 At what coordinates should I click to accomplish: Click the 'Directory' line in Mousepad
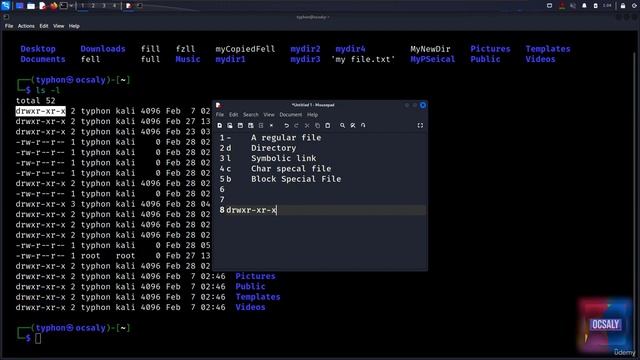[273, 148]
